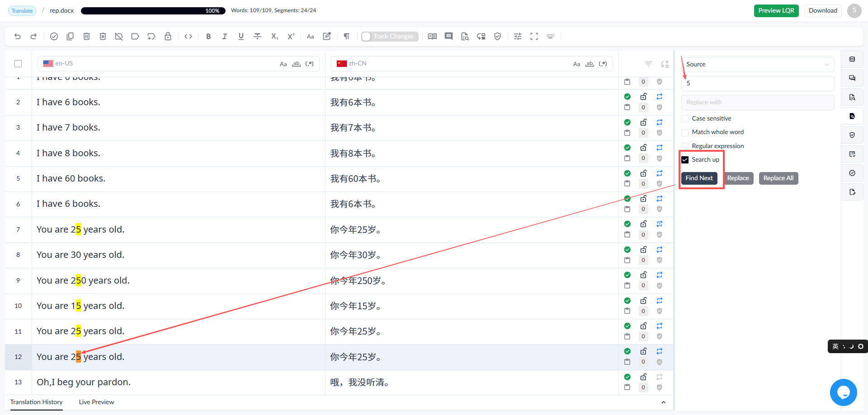Redo the last undone action
This screenshot has height=415, width=868.
click(33, 37)
